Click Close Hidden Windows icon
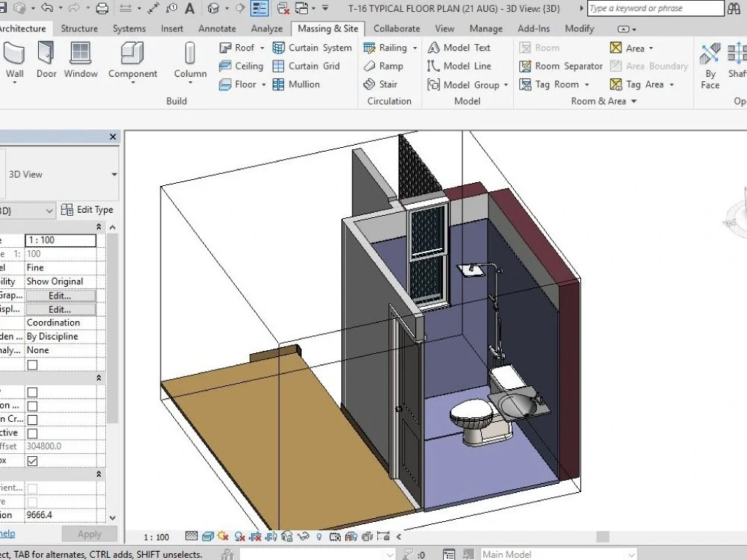The image size is (747, 560). click(x=283, y=8)
